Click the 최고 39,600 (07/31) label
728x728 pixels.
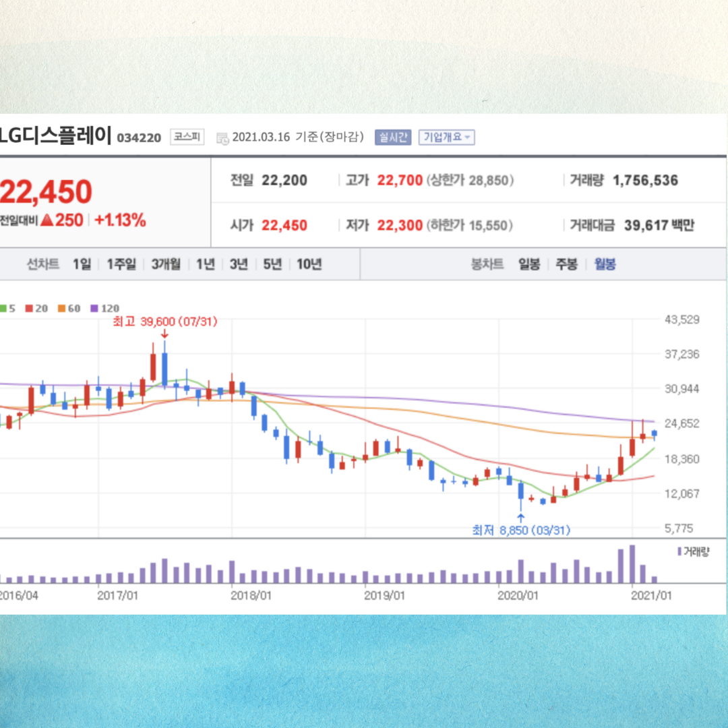(x=165, y=322)
